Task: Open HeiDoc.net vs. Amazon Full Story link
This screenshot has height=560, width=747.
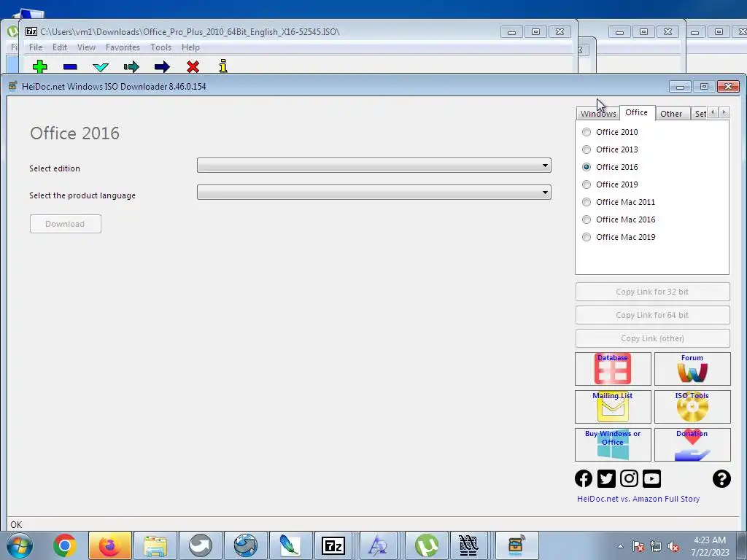Action: (x=638, y=499)
